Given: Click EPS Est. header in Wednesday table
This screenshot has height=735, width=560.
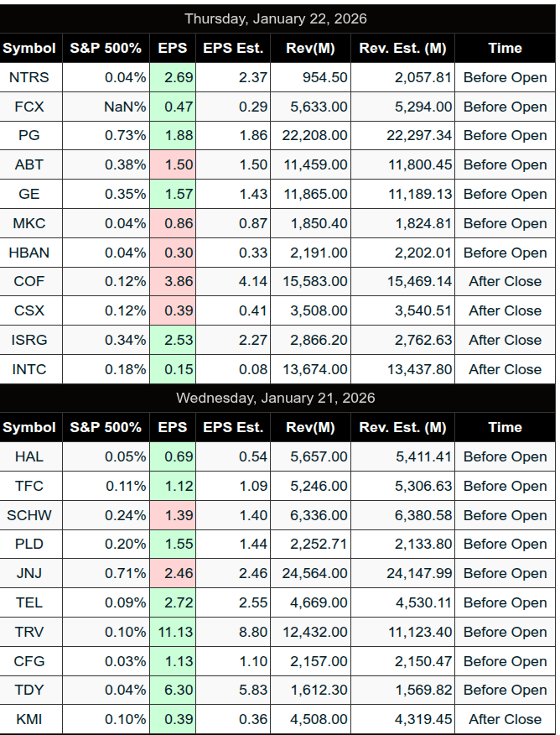Looking at the screenshot, I should point(233,427).
